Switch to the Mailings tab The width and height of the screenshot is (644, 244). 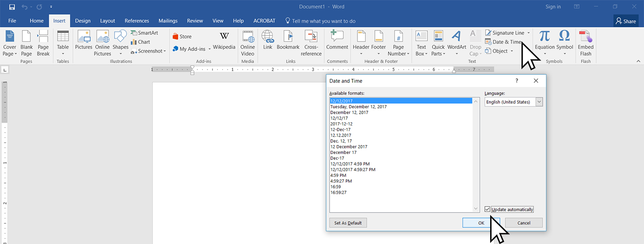168,21
